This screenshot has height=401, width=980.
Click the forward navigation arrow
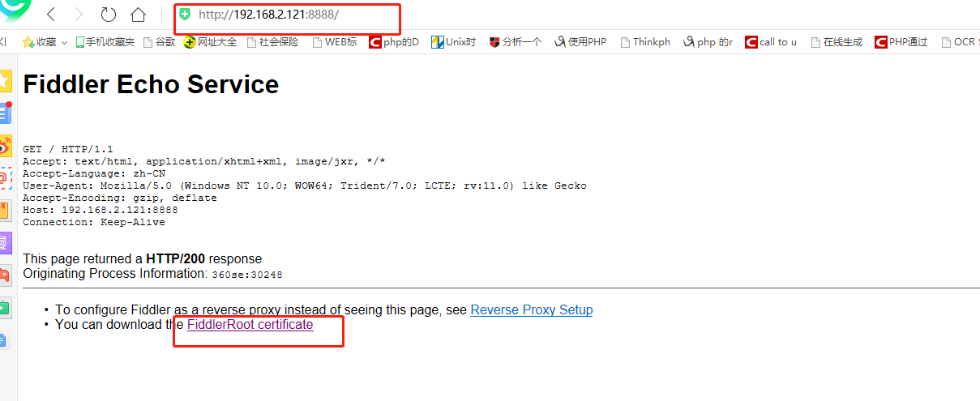[79, 15]
